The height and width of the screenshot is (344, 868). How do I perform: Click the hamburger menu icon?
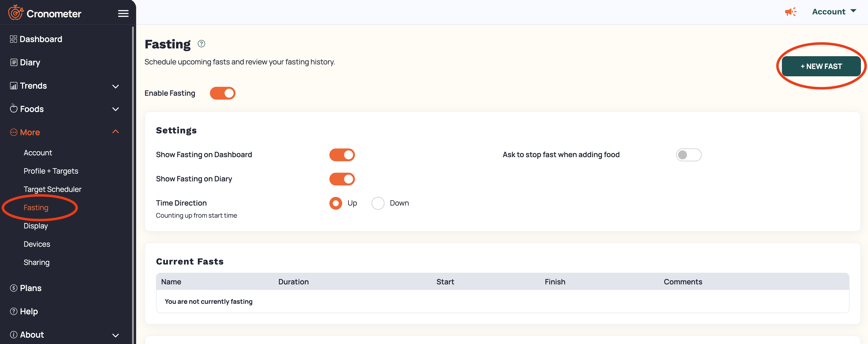coord(123,13)
